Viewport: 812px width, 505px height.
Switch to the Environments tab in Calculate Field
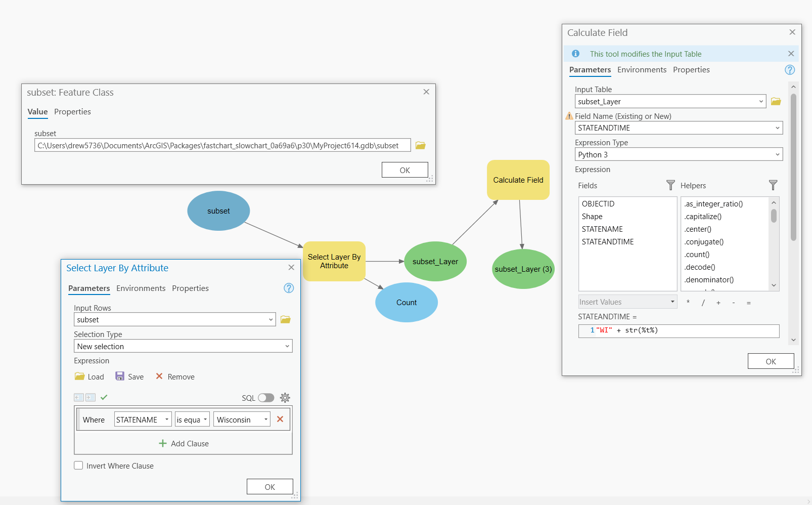point(642,70)
